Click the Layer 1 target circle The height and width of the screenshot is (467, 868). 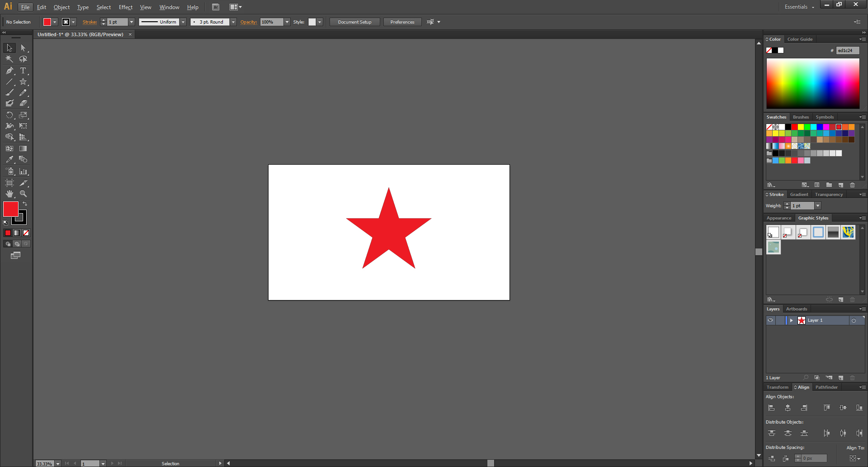[x=854, y=320]
